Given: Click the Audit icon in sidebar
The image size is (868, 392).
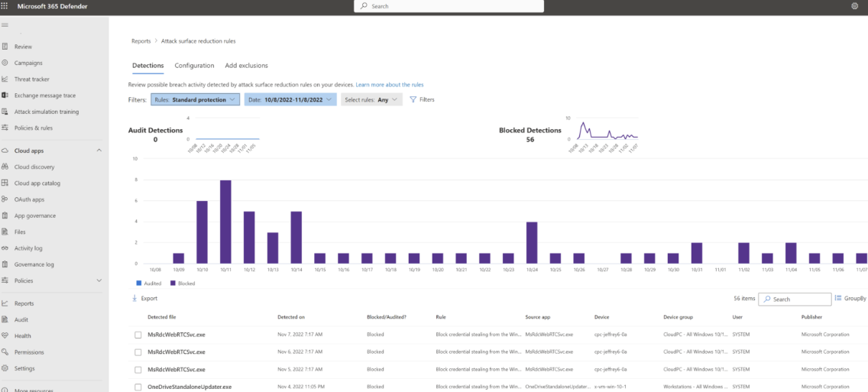Looking at the screenshot, I should pos(5,319).
